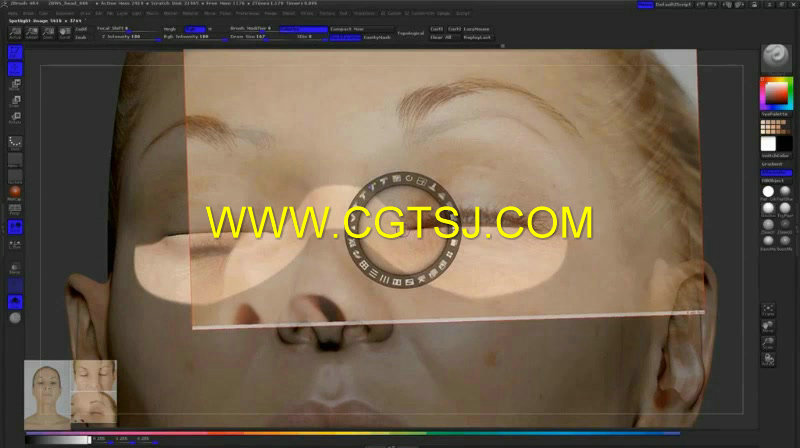Open the Brush menu
Viewport: 800px width, 448px height.
(x=29, y=13)
